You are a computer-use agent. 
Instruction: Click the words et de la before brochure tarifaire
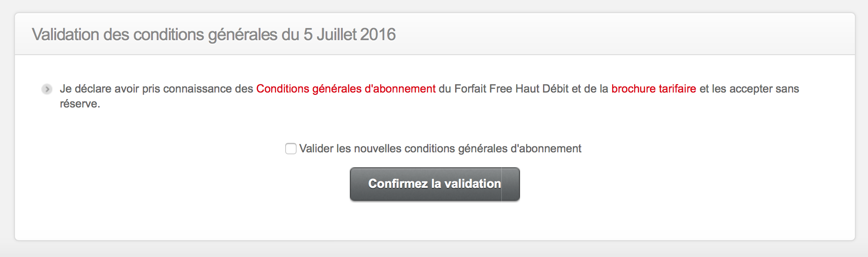tap(590, 89)
